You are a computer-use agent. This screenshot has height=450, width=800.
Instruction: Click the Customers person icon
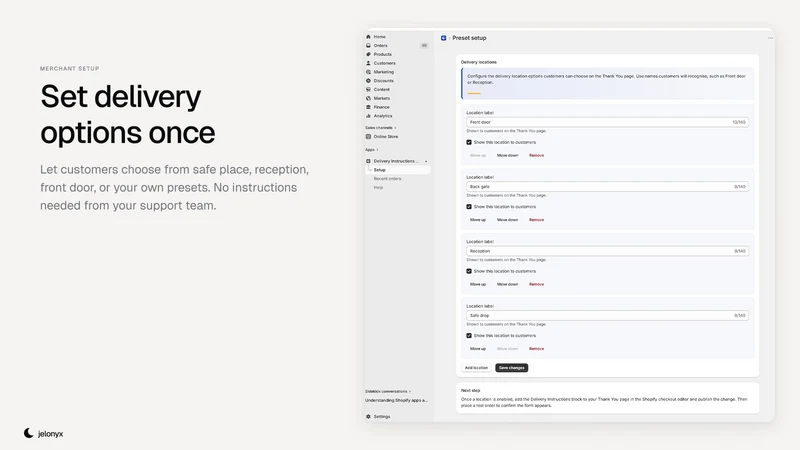tap(368, 63)
